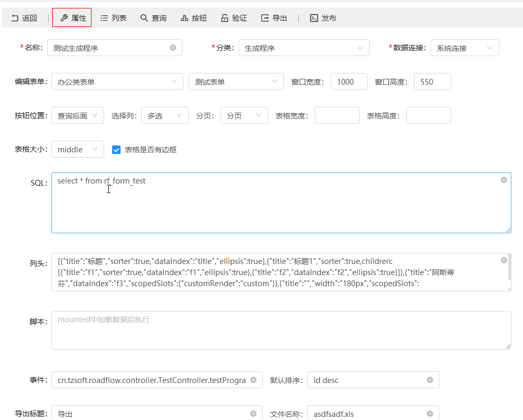Clear the 文件名称 asdfsadf.xls field
Image resolution: width=523 pixels, height=420 pixels.
point(430,414)
